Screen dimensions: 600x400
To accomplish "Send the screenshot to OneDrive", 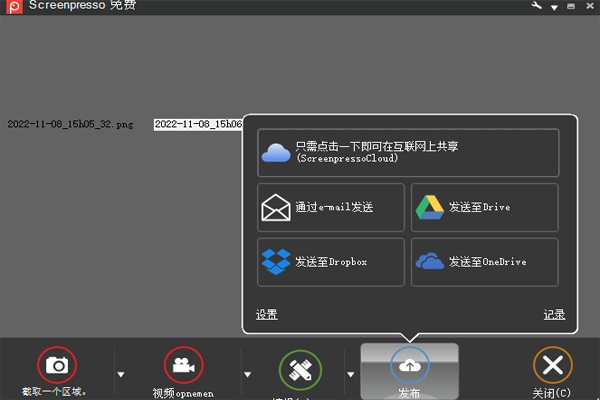I will coord(485,262).
